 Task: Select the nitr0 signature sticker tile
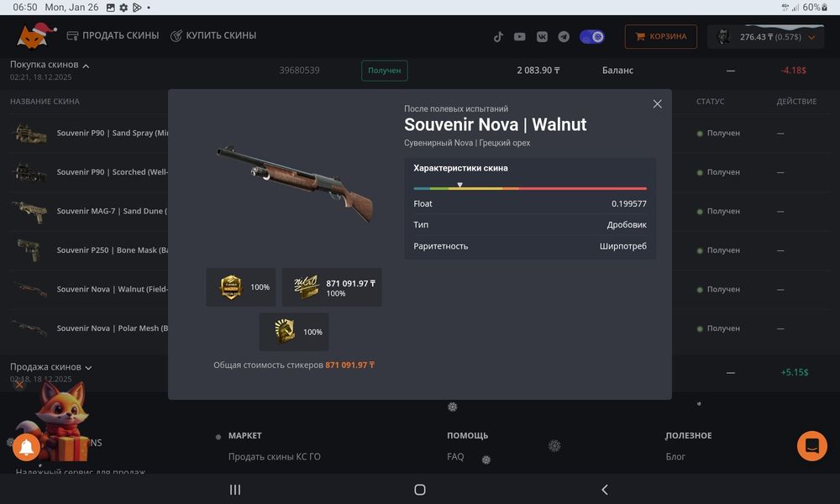point(332,287)
